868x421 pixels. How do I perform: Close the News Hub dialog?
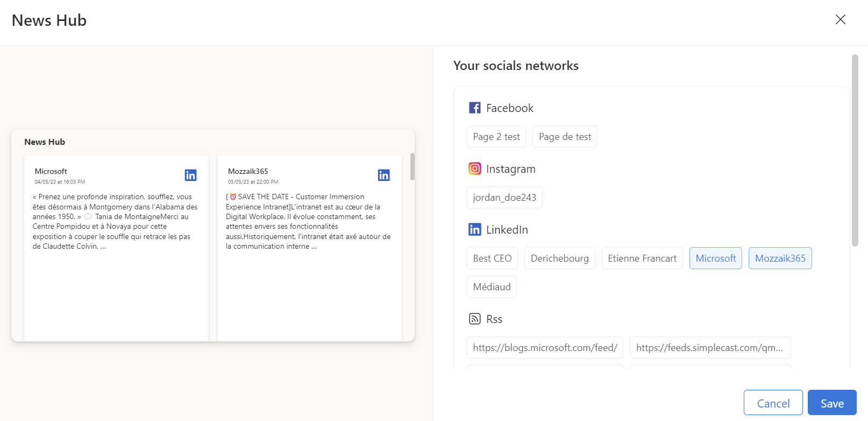click(840, 19)
